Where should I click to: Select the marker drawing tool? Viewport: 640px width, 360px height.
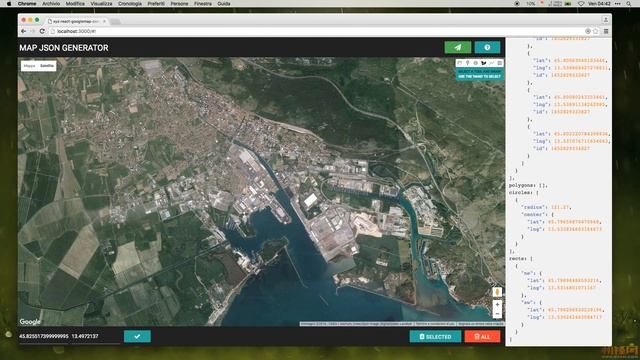click(467, 63)
